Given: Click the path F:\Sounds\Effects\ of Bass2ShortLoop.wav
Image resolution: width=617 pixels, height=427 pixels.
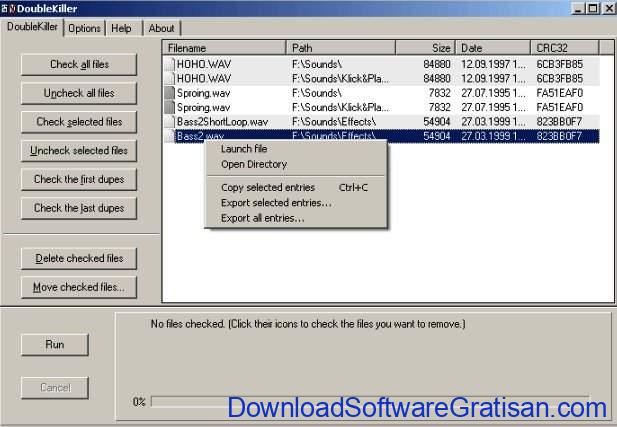Looking at the screenshot, I should pyautogui.click(x=334, y=122).
